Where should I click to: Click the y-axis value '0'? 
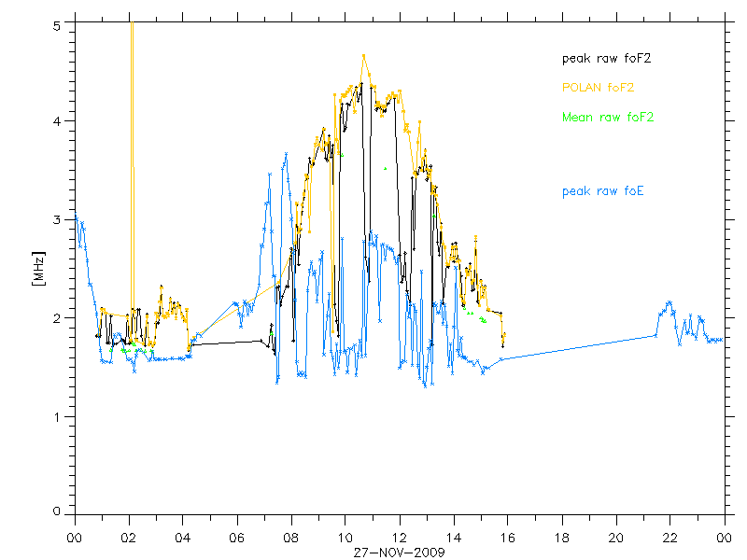click(x=57, y=511)
